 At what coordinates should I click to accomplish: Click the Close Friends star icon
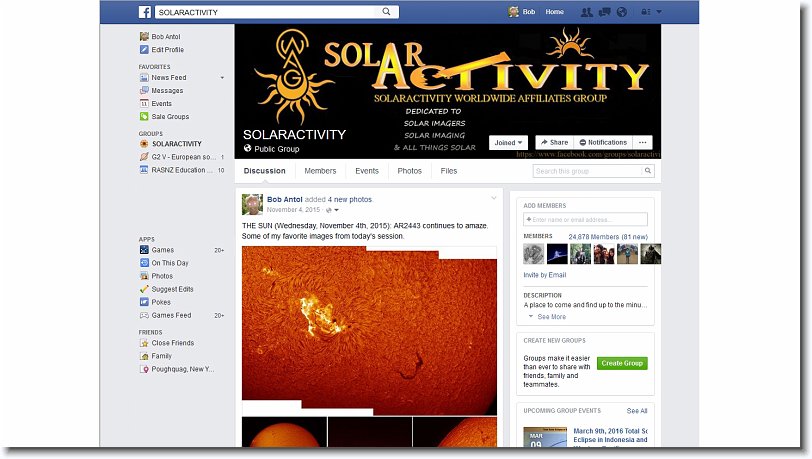(144, 343)
